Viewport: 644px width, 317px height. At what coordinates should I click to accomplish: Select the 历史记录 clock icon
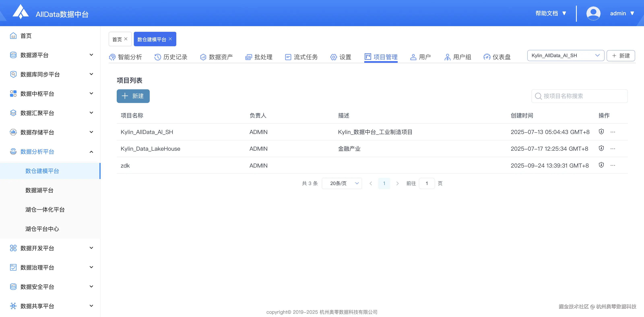[x=157, y=57]
